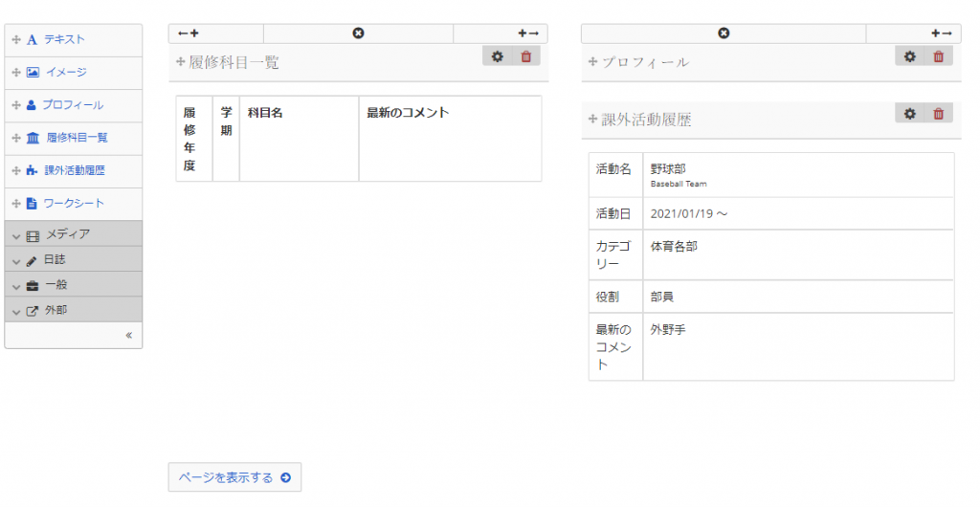980x507 pixels.
Task: Add column right of the first column
Action: 527,33
